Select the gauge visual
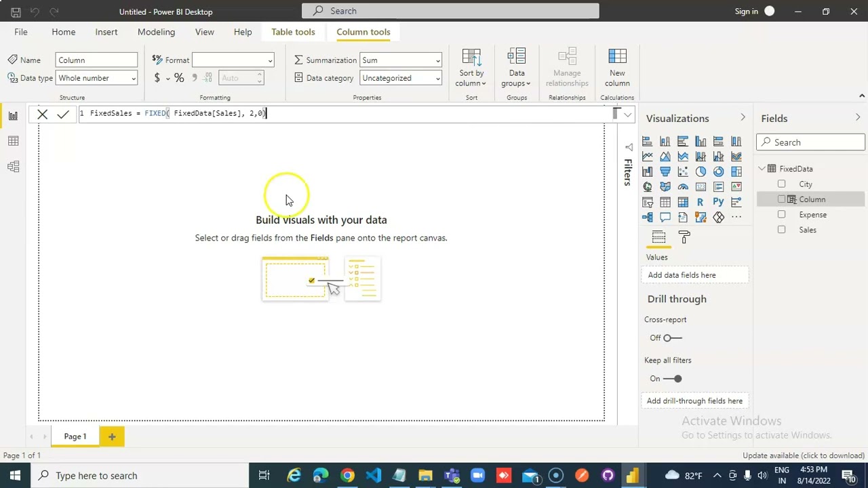This screenshot has height=488, width=868. 683,187
